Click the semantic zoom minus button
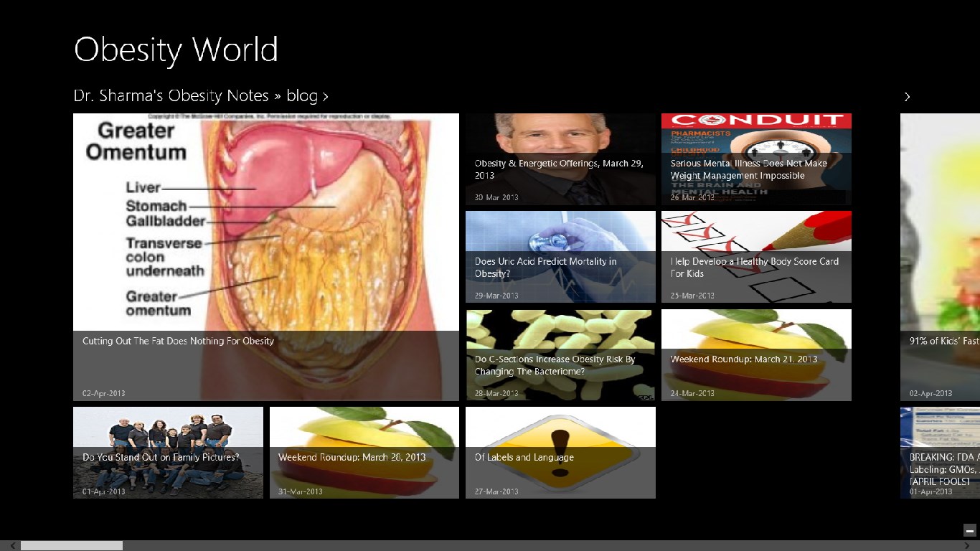 point(970,531)
